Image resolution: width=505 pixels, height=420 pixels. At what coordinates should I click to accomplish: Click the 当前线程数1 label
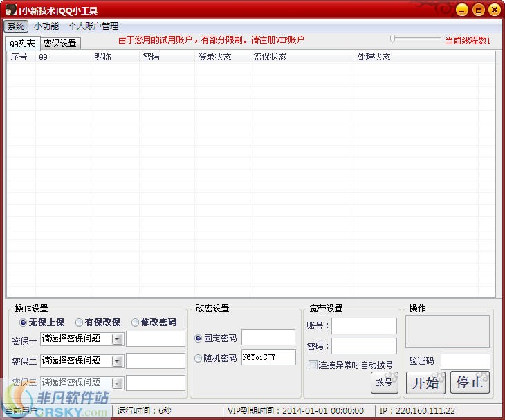click(x=468, y=41)
